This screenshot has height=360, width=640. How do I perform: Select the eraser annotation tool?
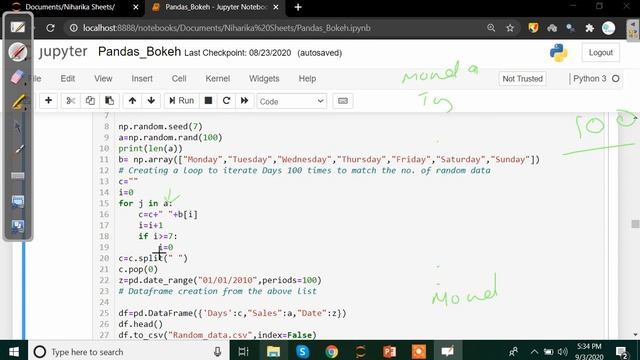pyautogui.click(x=17, y=77)
